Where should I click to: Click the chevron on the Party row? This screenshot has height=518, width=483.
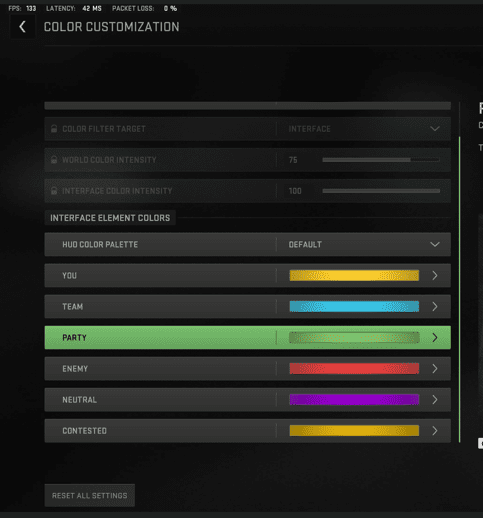[x=435, y=338]
